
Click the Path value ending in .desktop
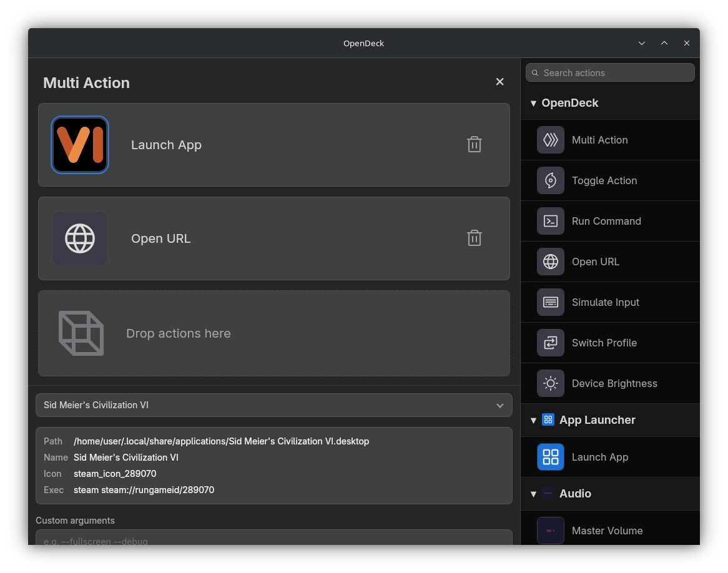222,441
